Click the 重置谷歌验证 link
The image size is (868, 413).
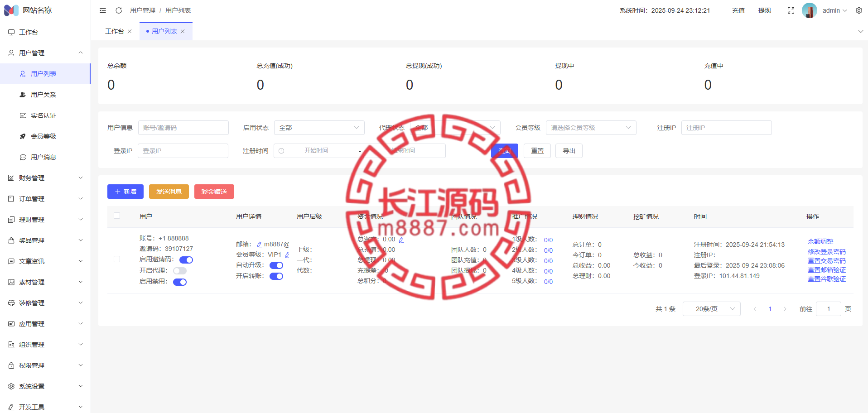(x=827, y=279)
